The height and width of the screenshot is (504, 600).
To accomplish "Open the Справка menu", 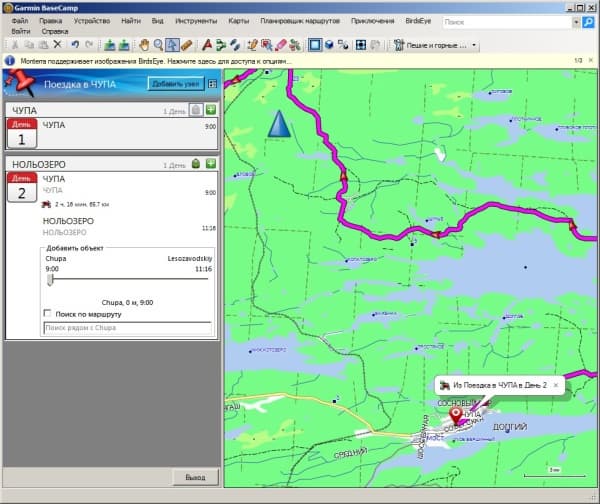I will tap(55, 31).
